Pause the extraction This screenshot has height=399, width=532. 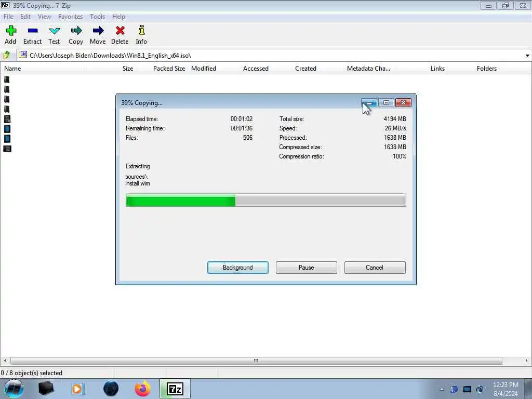click(x=307, y=268)
